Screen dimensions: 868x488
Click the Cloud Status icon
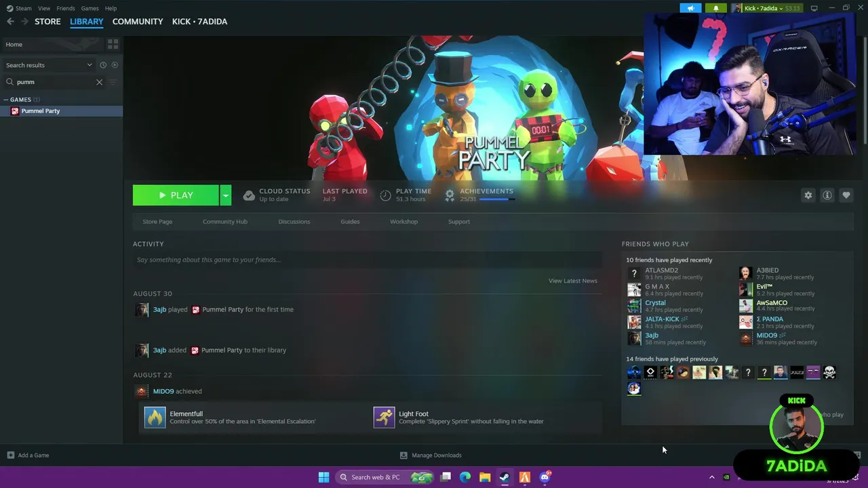pos(249,195)
